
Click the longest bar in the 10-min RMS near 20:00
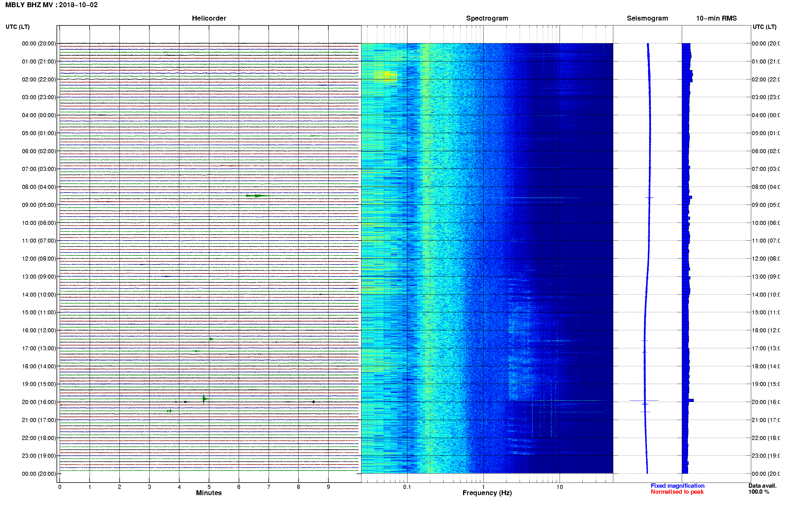pyautogui.click(x=688, y=401)
